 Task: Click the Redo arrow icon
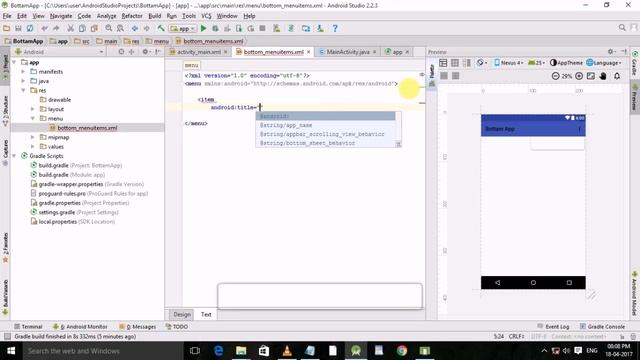[x=56, y=29]
